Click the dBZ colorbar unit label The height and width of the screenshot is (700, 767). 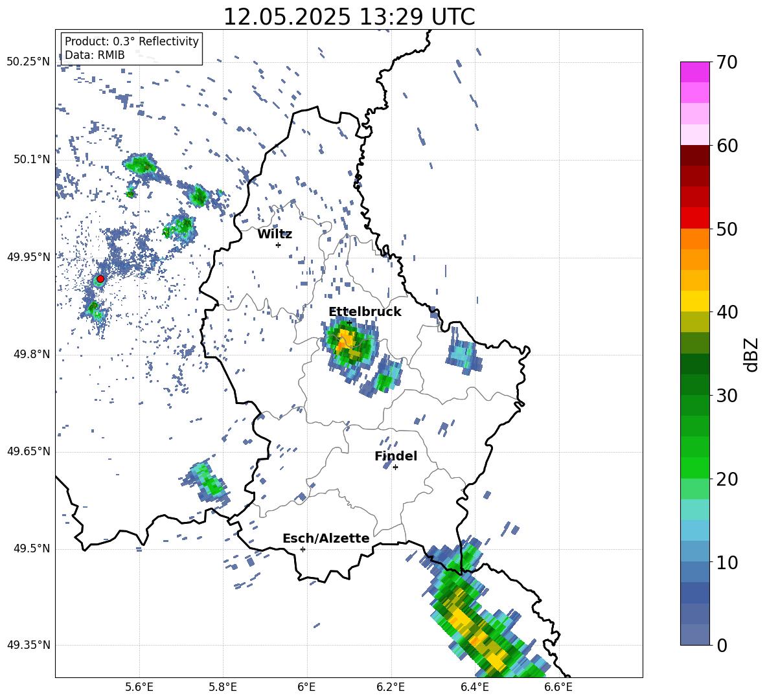(x=752, y=354)
